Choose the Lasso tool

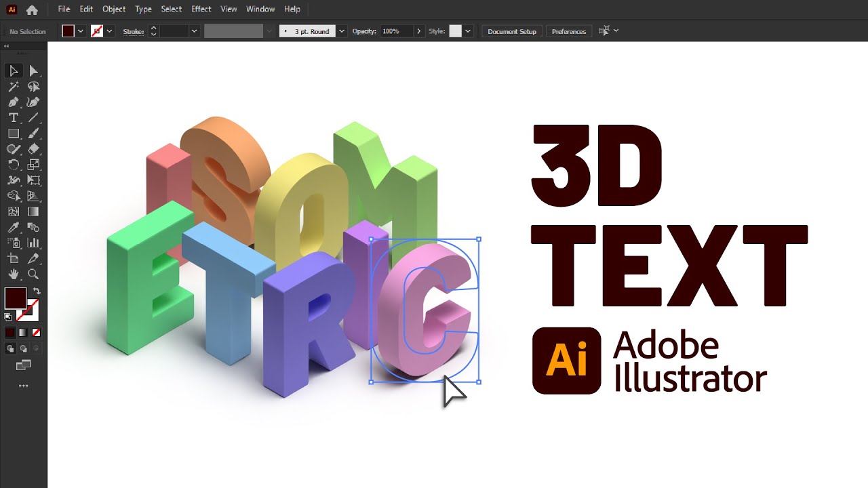coord(33,87)
